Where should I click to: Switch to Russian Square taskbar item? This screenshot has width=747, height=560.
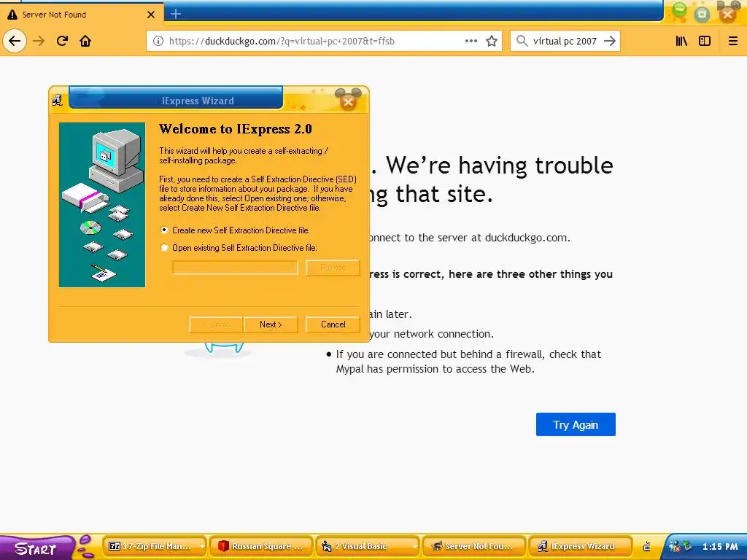pos(261,546)
